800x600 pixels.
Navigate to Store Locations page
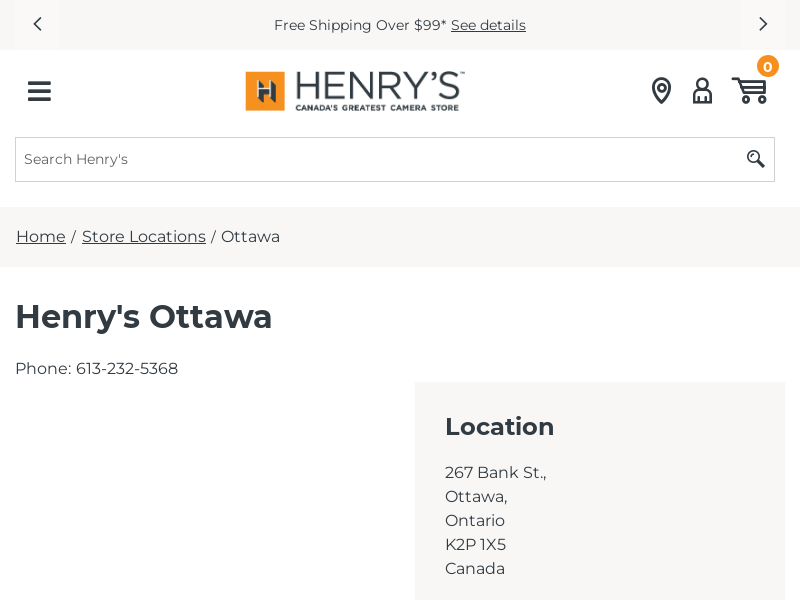click(x=144, y=237)
